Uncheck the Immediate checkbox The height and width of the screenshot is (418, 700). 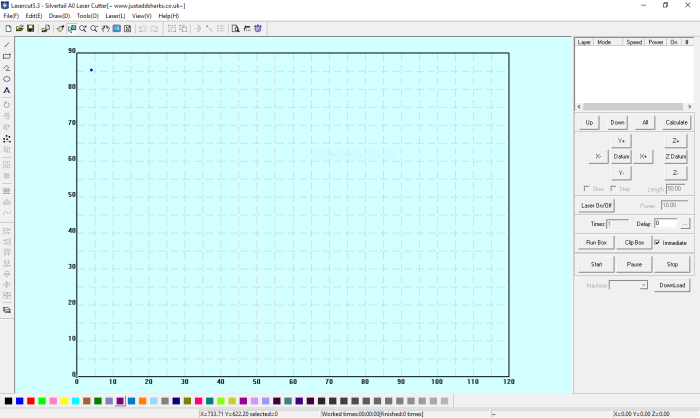(657, 242)
